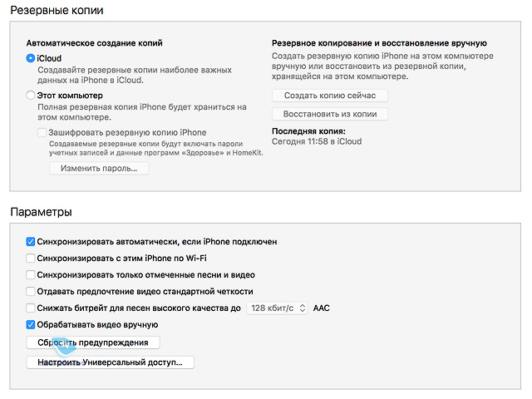This screenshot has width=532, height=399.
Task: Click the Изменить пароль button
Action: pyautogui.click(x=99, y=168)
